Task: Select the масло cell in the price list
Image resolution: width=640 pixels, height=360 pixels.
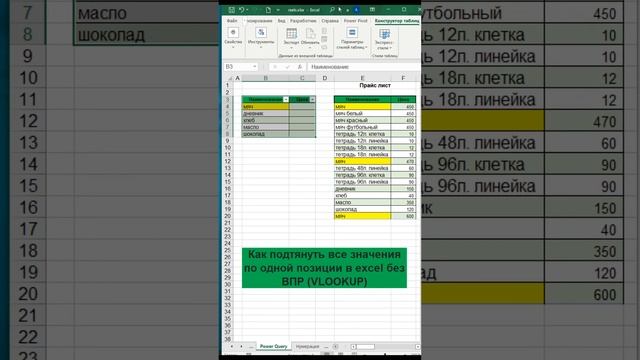Action: coord(362,202)
